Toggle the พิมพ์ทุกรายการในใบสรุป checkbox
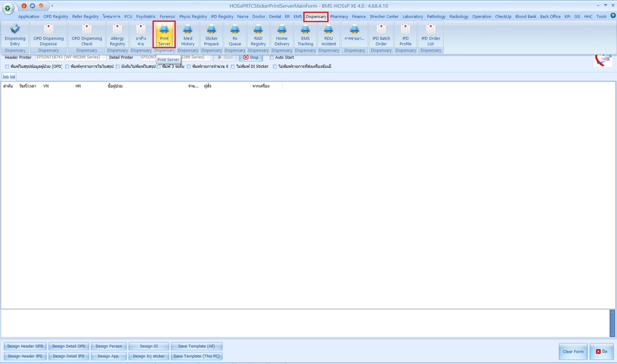 pos(67,67)
